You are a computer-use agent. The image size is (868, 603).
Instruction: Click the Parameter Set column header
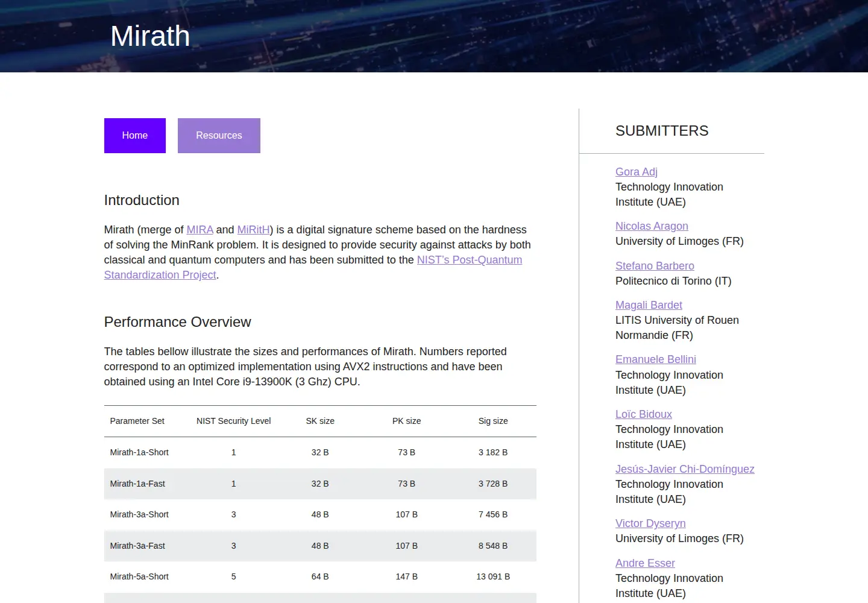tap(137, 421)
